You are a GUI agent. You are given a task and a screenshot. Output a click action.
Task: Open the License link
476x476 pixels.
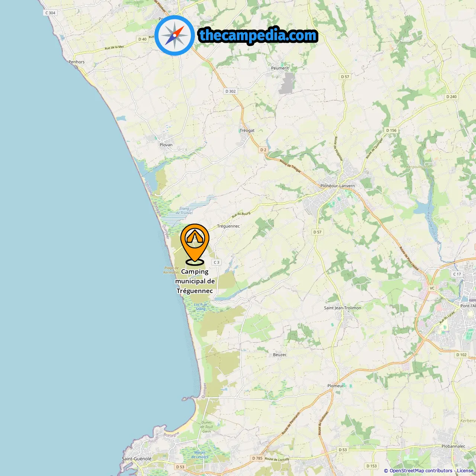[465, 471]
